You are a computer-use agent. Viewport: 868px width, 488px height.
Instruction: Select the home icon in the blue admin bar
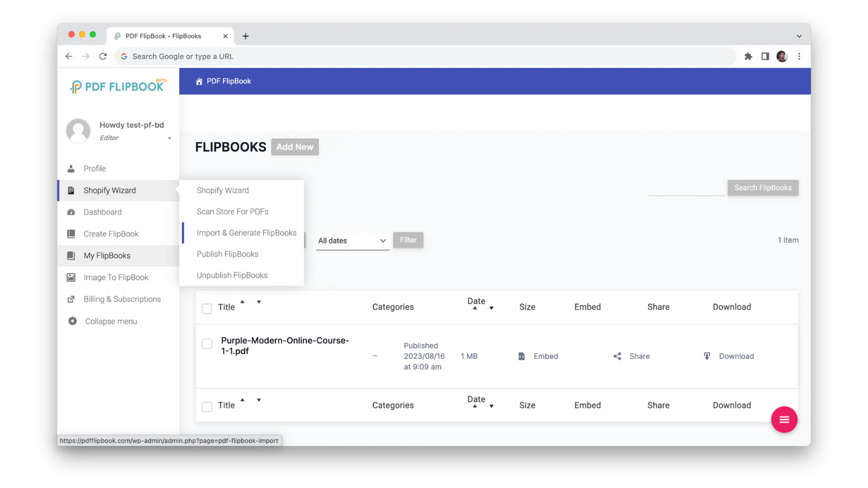point(199,81)
